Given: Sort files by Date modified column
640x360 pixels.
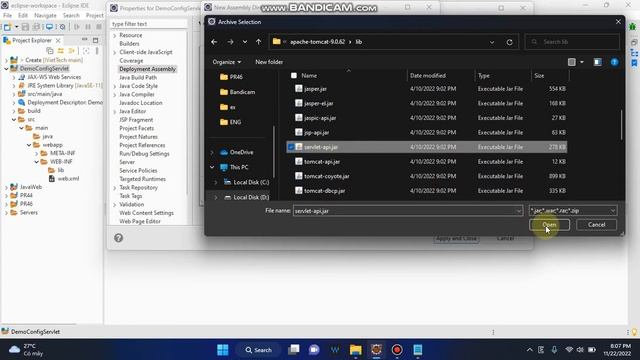Looking at the screenshot, I should [x=427, y=76].
